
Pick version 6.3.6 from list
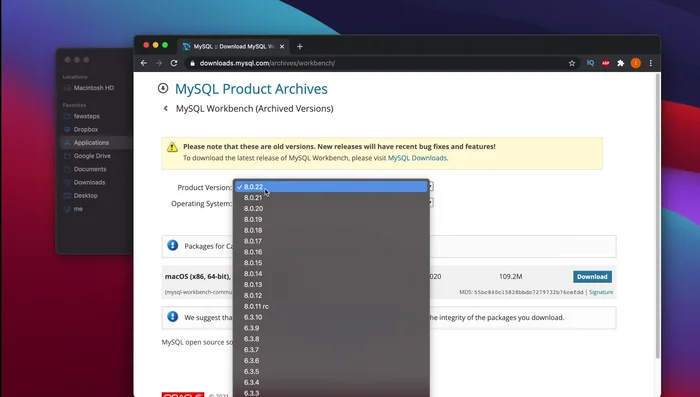click(331, 360)
